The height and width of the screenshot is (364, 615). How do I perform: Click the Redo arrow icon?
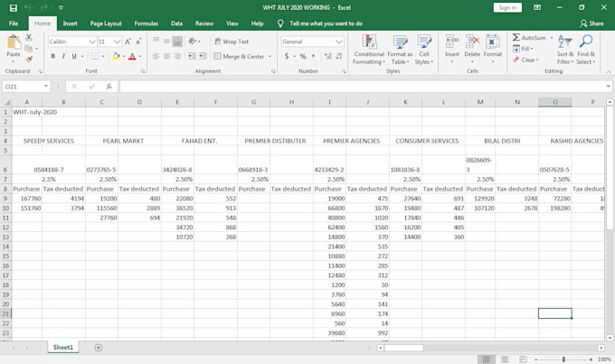44,8
